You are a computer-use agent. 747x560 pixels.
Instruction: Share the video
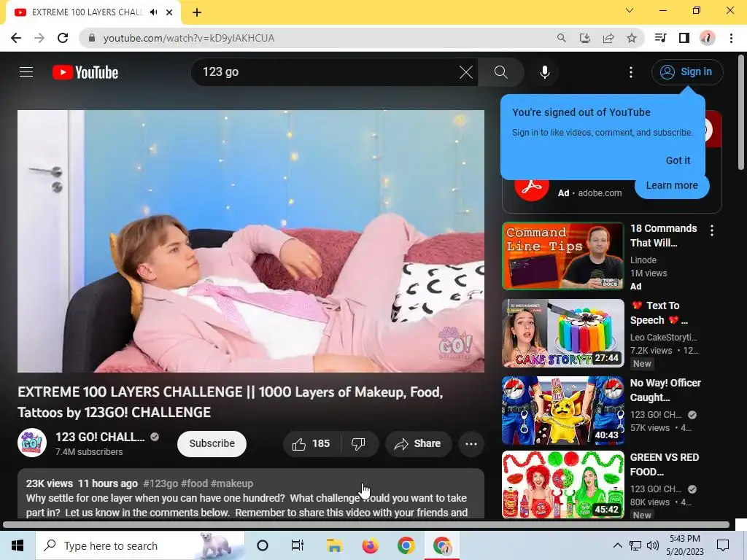pyautogui.click(x=418, y=444)
